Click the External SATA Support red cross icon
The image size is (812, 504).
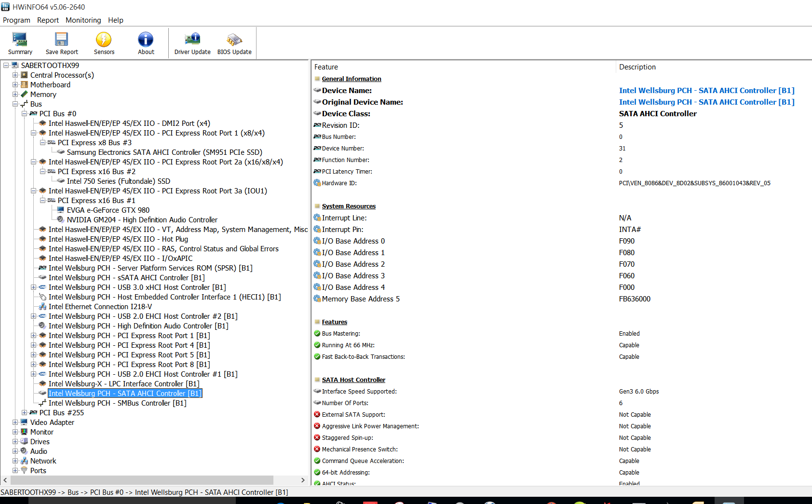click(x=317, y=414)
